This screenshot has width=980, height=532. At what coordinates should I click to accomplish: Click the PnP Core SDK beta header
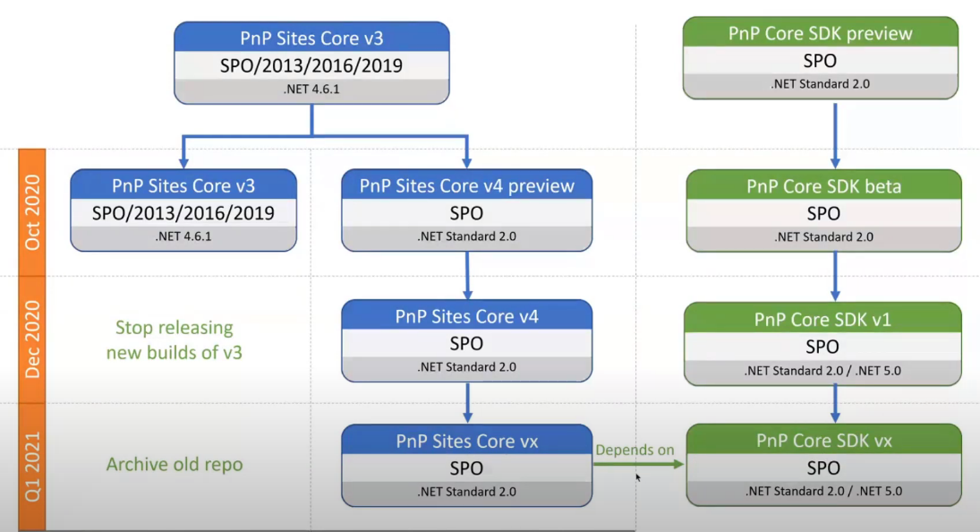[823, 186]
